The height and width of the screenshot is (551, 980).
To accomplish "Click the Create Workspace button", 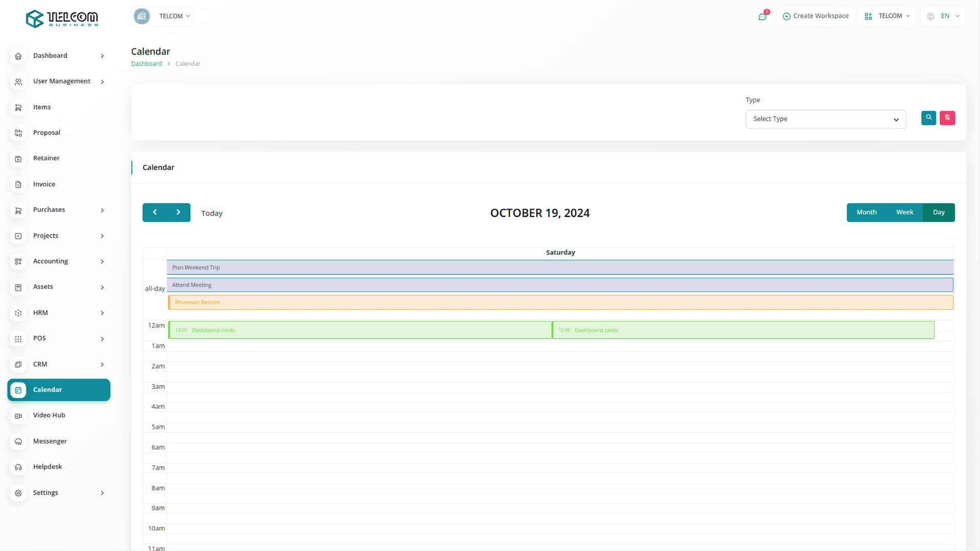I will [x=816, y=16].
